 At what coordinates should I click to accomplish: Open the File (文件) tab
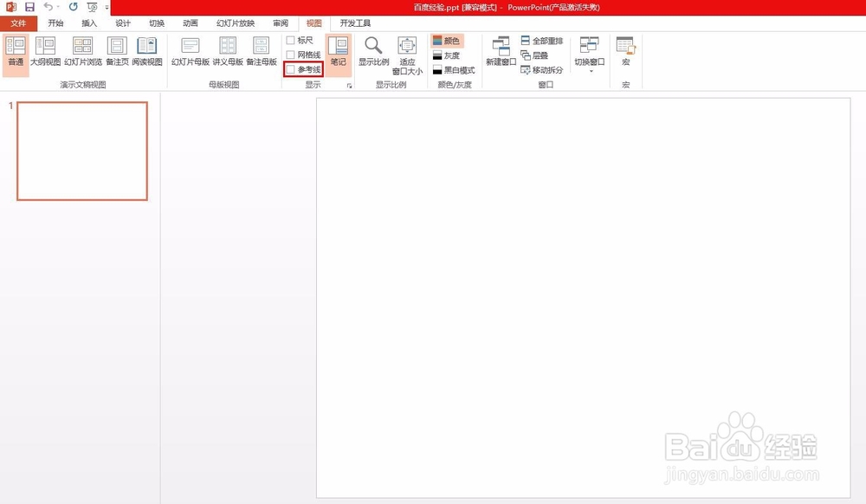tap(18, 23)
